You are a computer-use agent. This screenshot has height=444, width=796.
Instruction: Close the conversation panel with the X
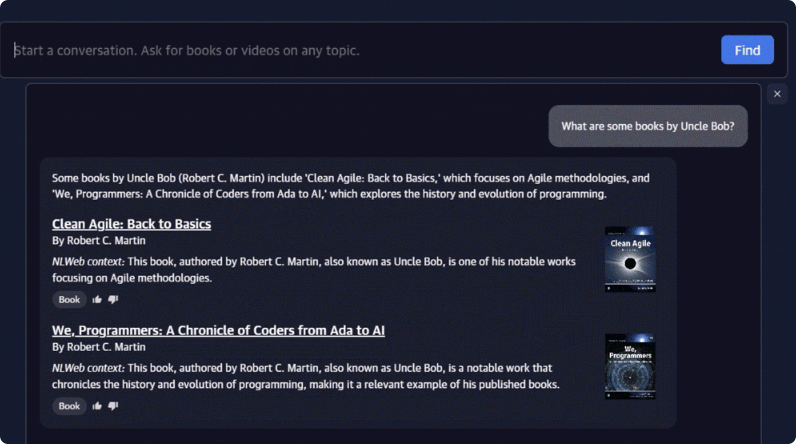[777, 94]
